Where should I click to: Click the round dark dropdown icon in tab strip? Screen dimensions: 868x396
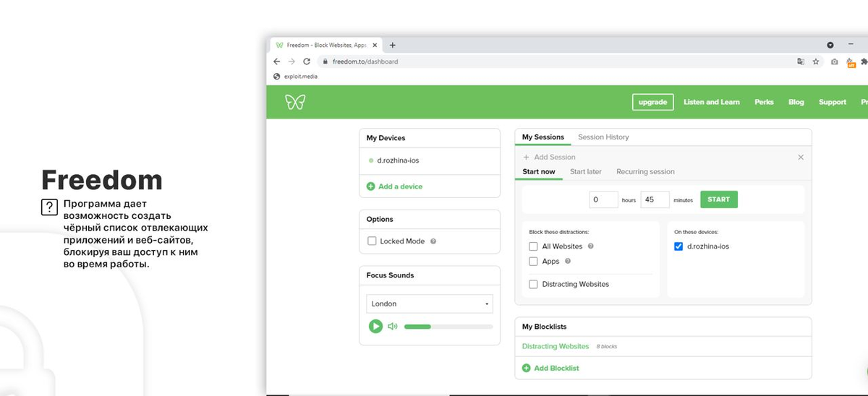(830, 45)
